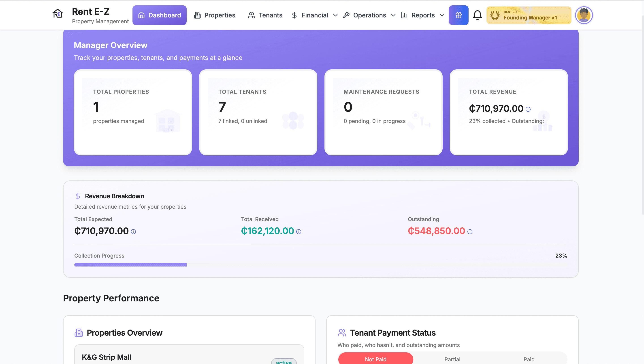Click the '0 pending, 0 in progress' text
Viewport: 644px width, 364px height.
[375, 121]
